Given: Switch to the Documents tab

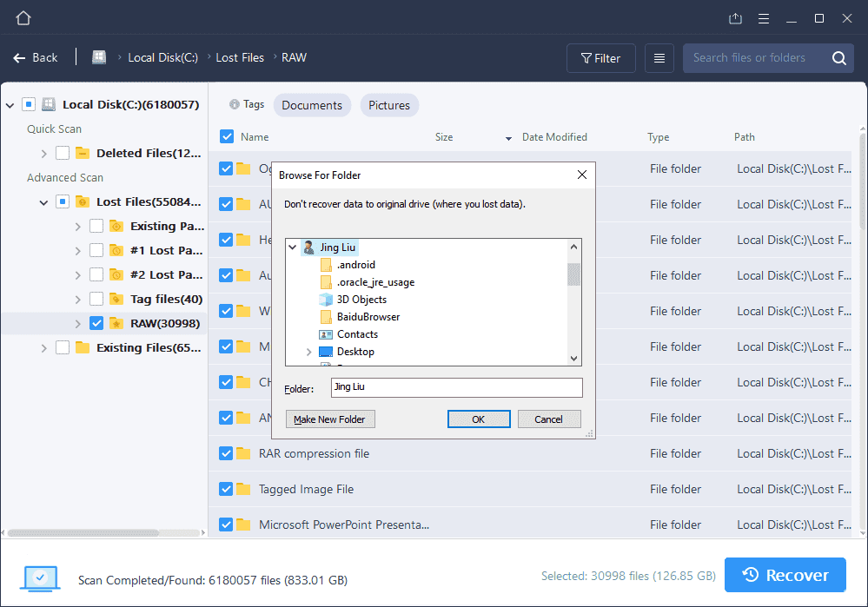Looking at the screenshot, I should click(312, 104).
